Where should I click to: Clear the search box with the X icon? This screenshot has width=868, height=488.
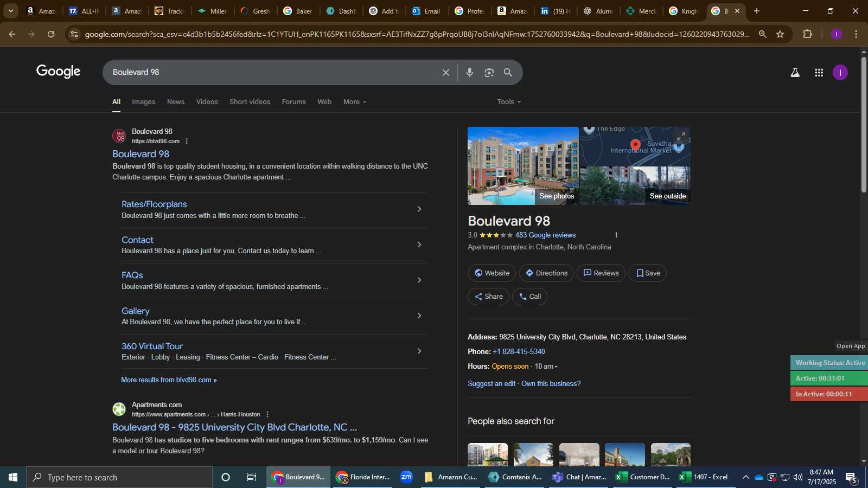click(x=445, y=73)
